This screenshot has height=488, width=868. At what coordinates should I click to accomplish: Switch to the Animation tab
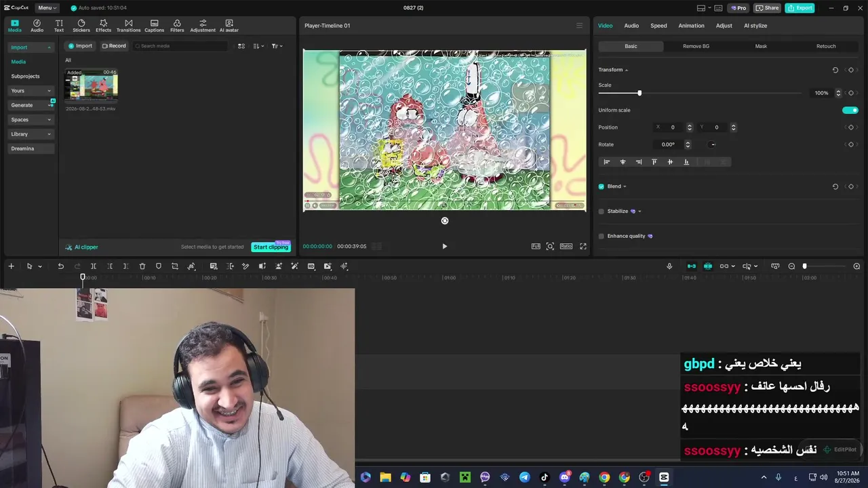(x=691, y=26)
